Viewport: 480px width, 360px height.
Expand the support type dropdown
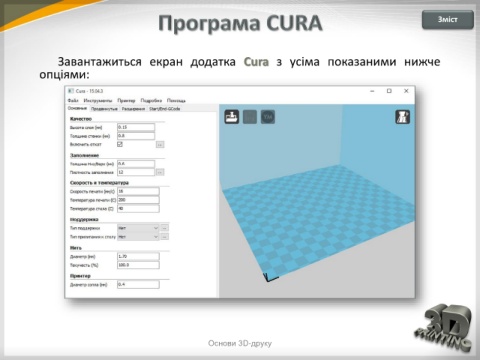point(138,228)
